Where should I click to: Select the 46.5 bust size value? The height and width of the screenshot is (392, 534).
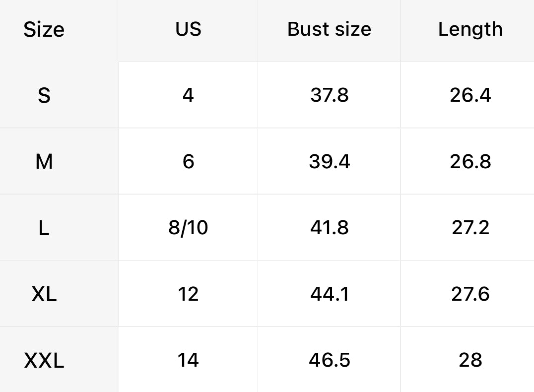[330, 360]
